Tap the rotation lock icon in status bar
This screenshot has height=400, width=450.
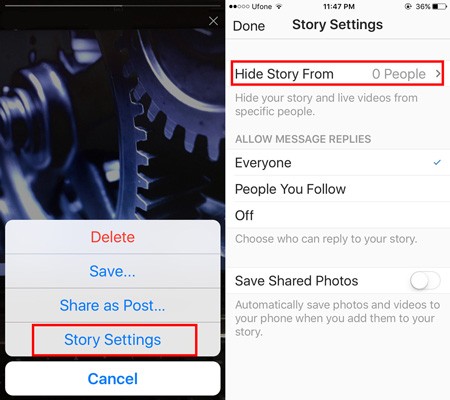tap(408, 6)
